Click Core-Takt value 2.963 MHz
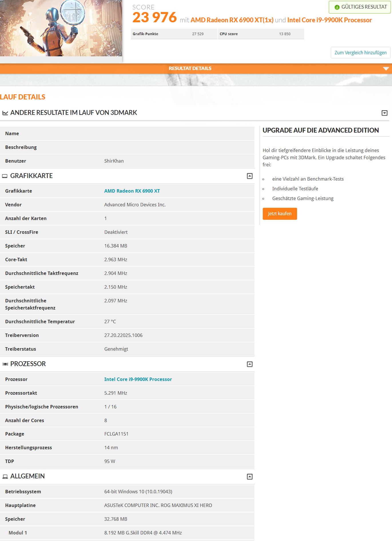 tap(116, 259)
